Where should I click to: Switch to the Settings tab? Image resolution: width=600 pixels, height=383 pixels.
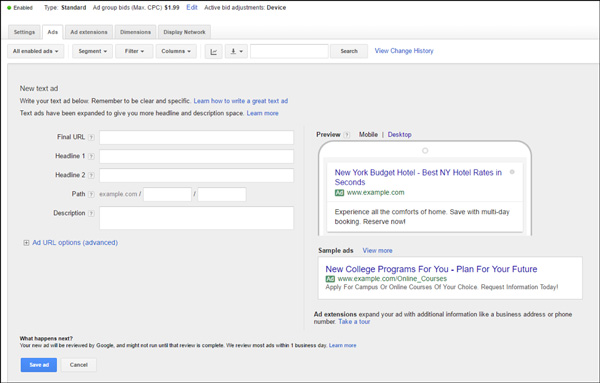click(x=24, y=32)
